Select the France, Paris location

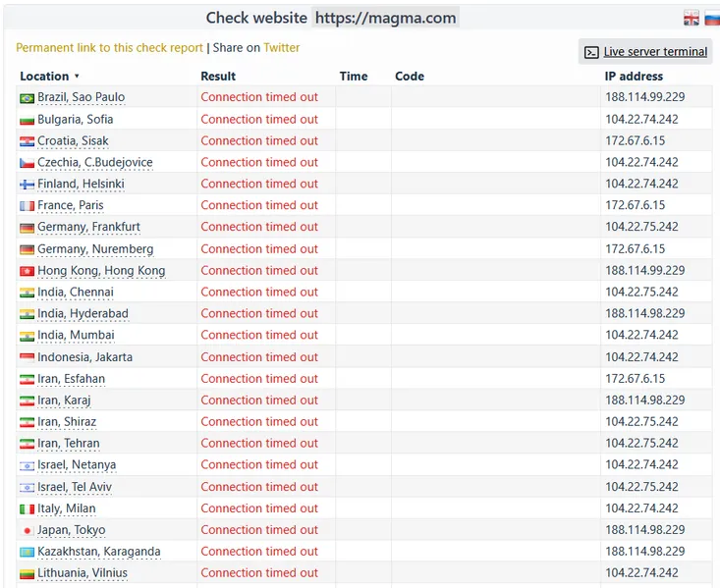pos(70,206)
